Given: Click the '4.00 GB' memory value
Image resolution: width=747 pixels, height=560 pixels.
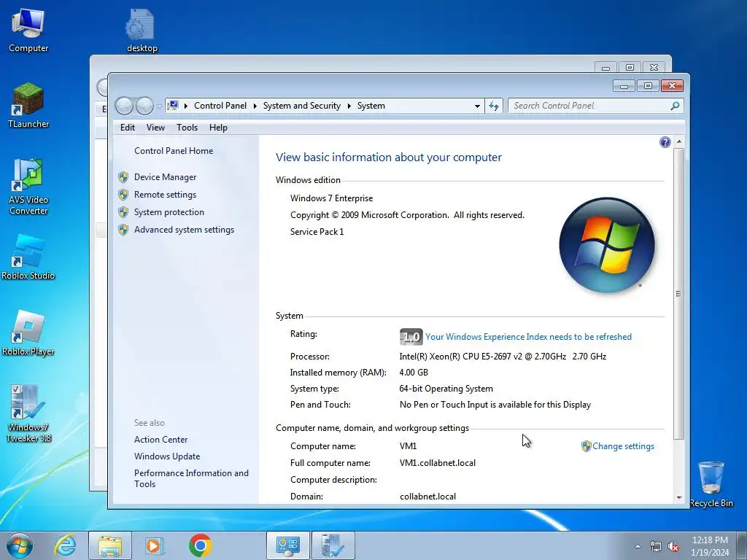Looking at the screenshot, I should pyautogui.click(x=414, y=373).
